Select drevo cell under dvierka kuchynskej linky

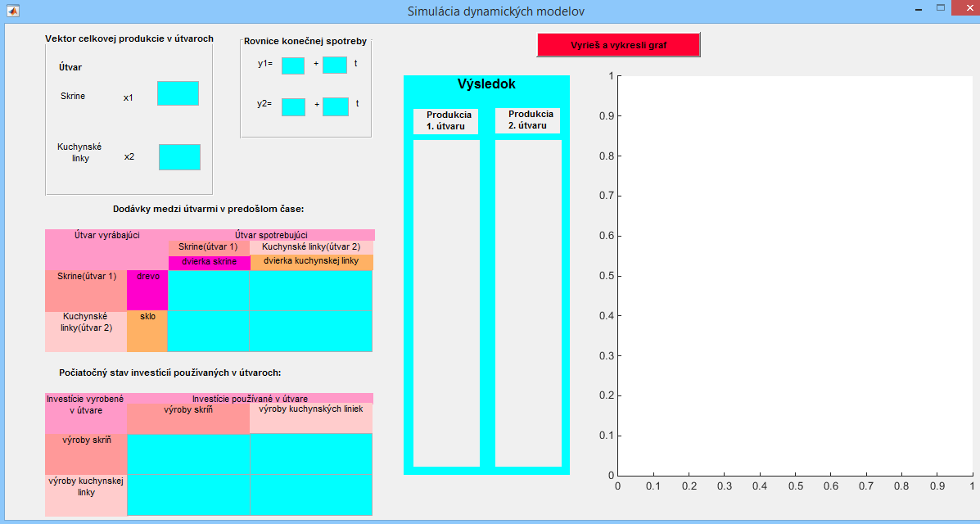click(311, 291)
